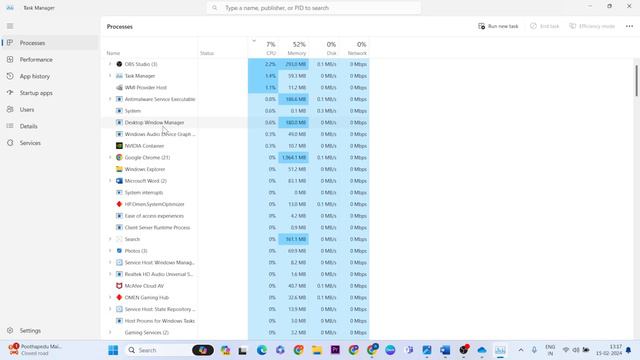Click the OneDrive cloud taskbar icon
Image resolution: width=640 pixels, height=360 pixels.
click(x=482, y=350)
